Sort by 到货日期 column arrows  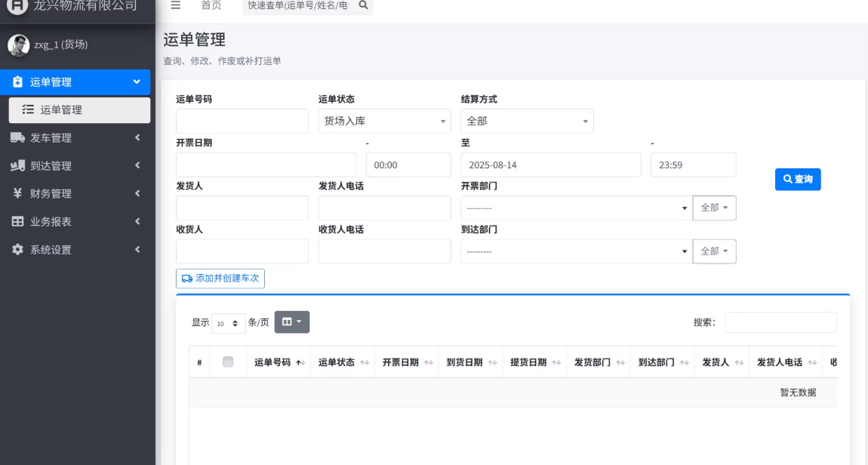click(x=492, y=362)
